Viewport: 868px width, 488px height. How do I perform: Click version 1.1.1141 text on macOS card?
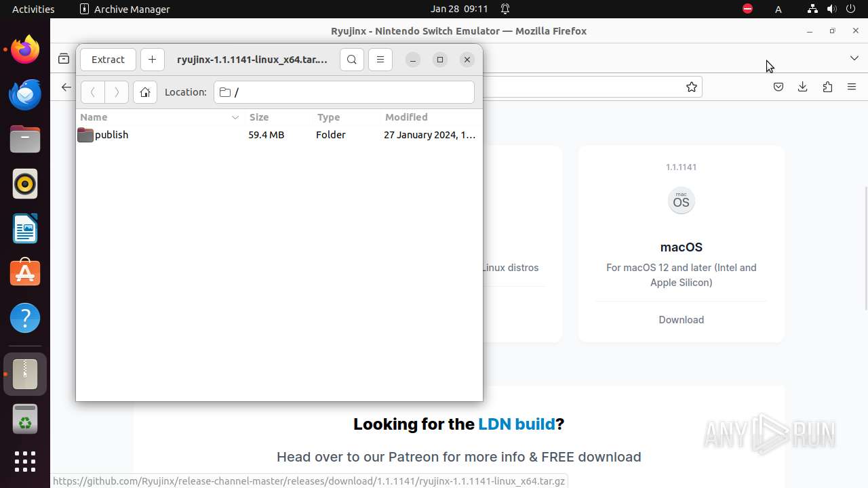(x=682, y=167)
